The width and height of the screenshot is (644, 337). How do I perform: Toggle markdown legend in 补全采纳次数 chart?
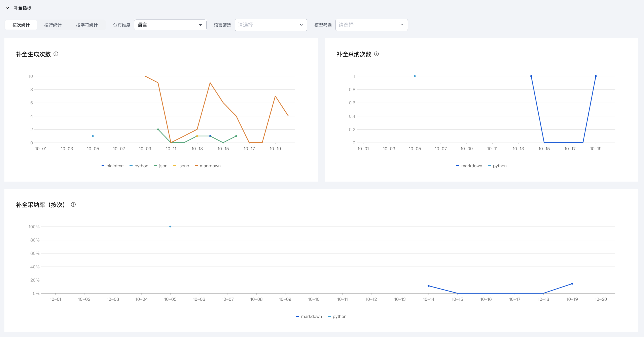click(x=469, y=166)
